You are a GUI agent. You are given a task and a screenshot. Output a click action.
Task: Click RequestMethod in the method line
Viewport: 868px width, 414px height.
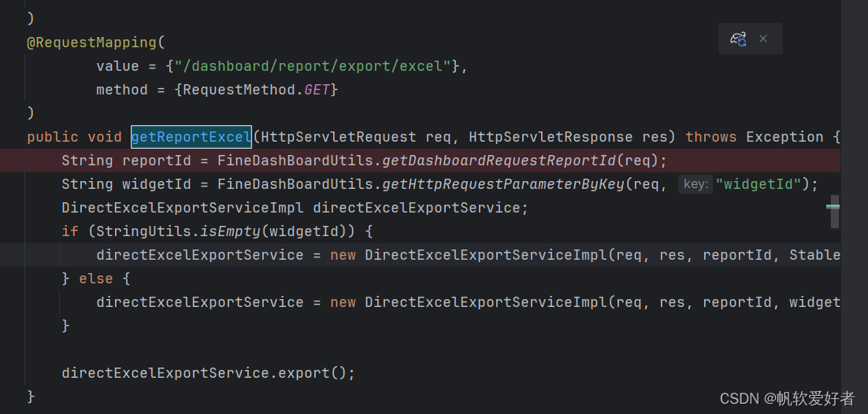pos(239,90)
